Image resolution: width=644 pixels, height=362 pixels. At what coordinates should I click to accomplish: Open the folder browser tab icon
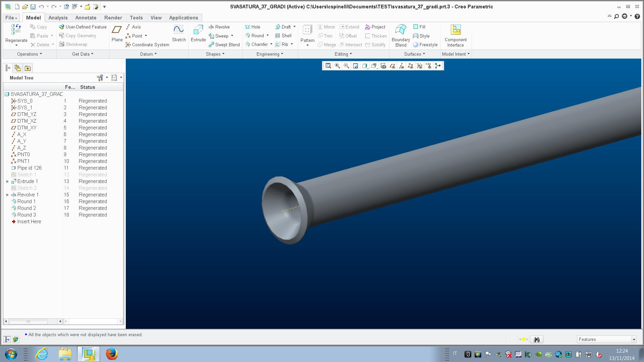click(18, 68)
